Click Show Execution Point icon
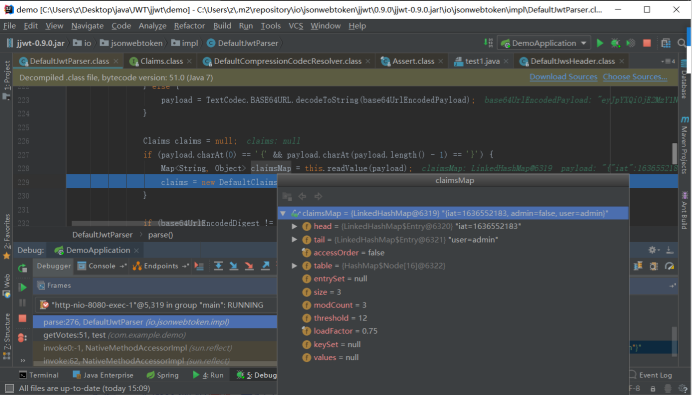The image size is (692, 395). tap(199, 266)
